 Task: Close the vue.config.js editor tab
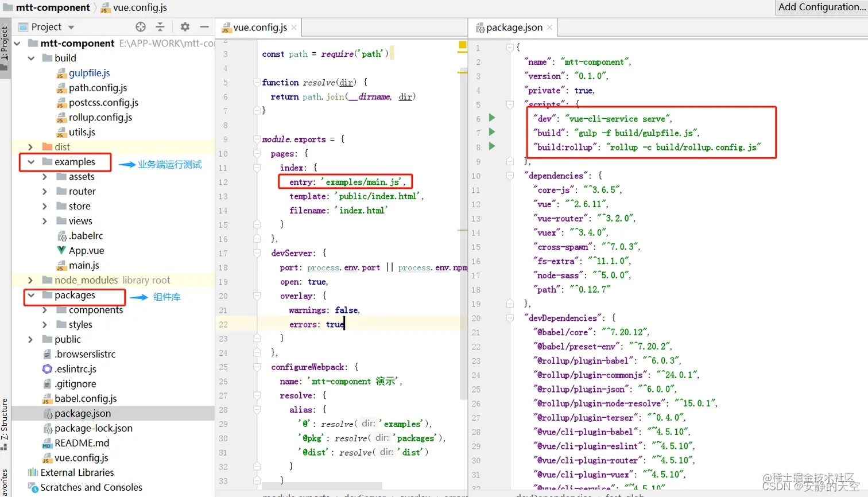(294, 28)
